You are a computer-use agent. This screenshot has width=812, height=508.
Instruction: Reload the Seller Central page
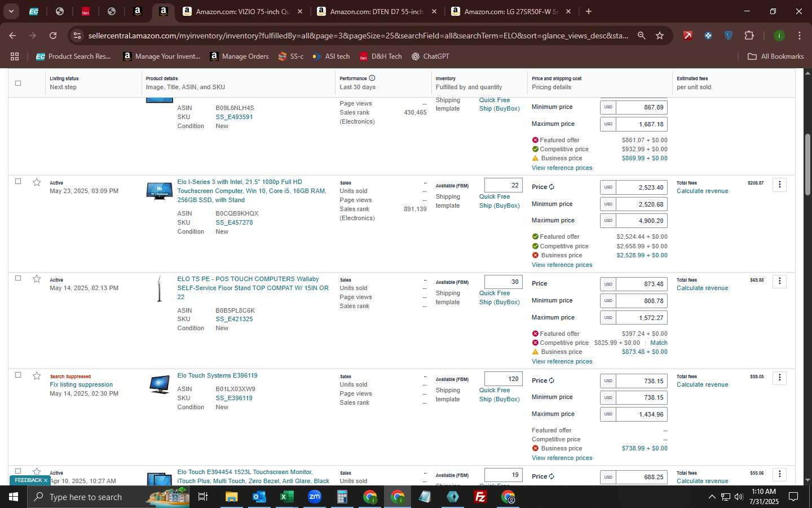[x=53, y=36]
